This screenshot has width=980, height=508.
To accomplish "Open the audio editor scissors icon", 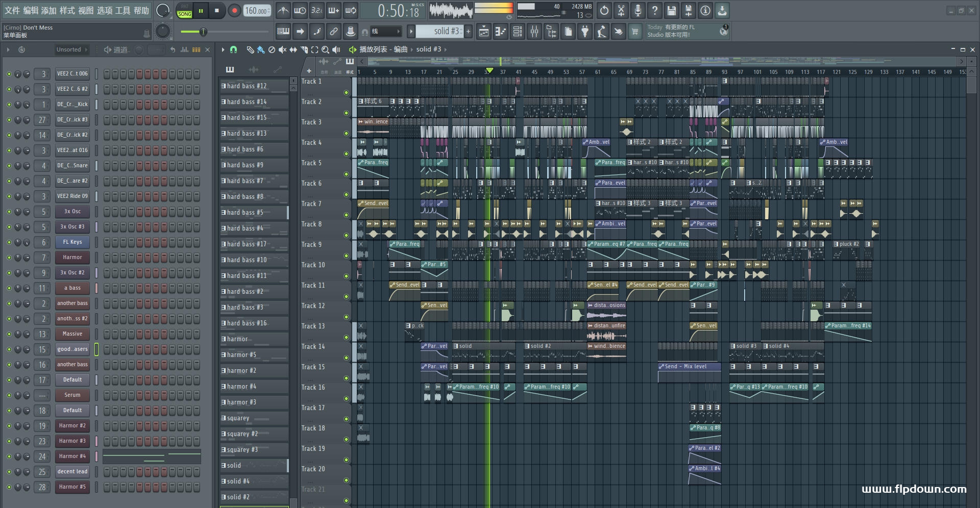I will pyautogui.click(x=621, y=10).
